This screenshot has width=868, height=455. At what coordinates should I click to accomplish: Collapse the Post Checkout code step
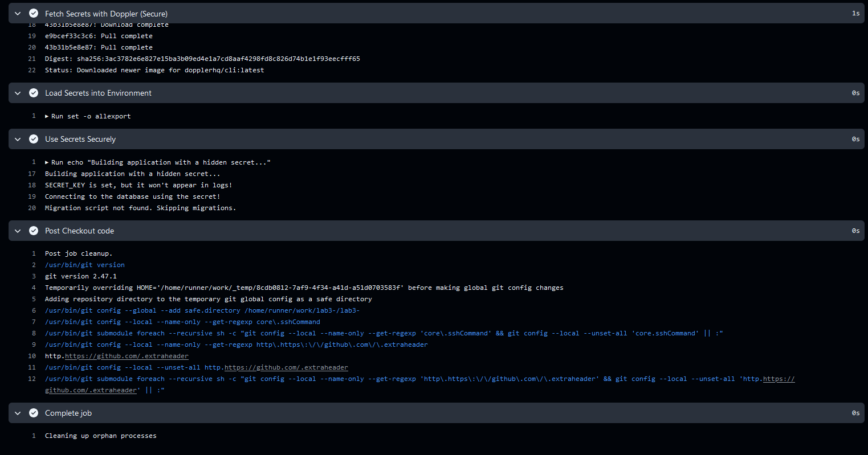coord(18,231)
